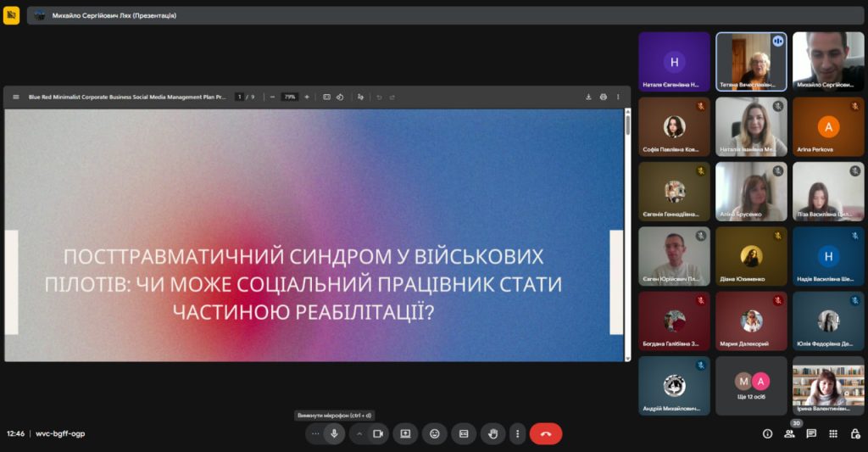Open the PDF viewer sidebar menu
This screenshot has width=868, height=452.
point(15,97)
